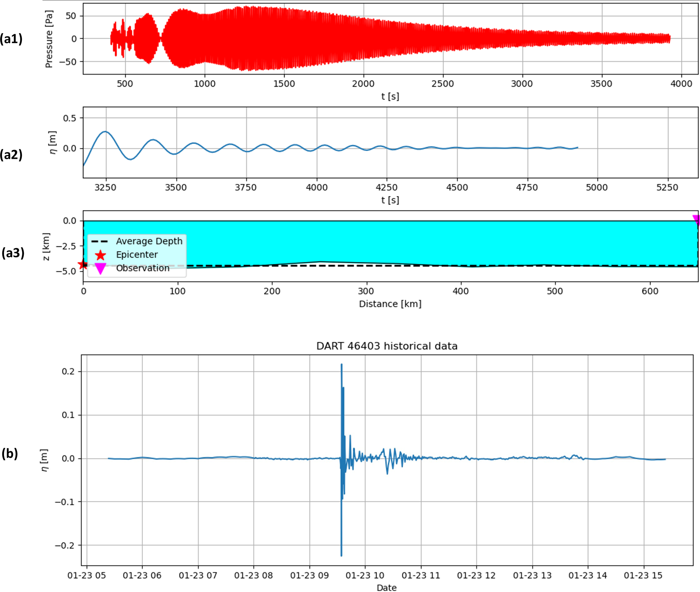Click the 01-23 10 date tick label
The height and width of the screenshot is (592, 700).
(365, 575)
